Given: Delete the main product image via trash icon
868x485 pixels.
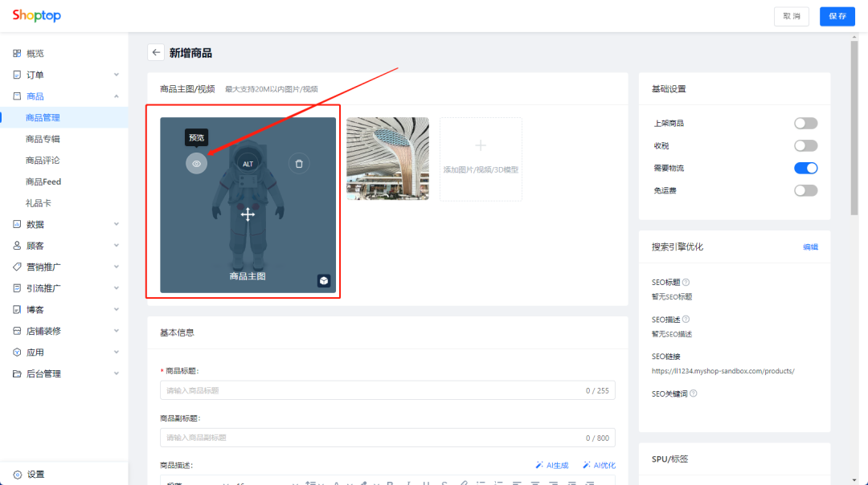Looking at the screenshot, I should point(298,163).
